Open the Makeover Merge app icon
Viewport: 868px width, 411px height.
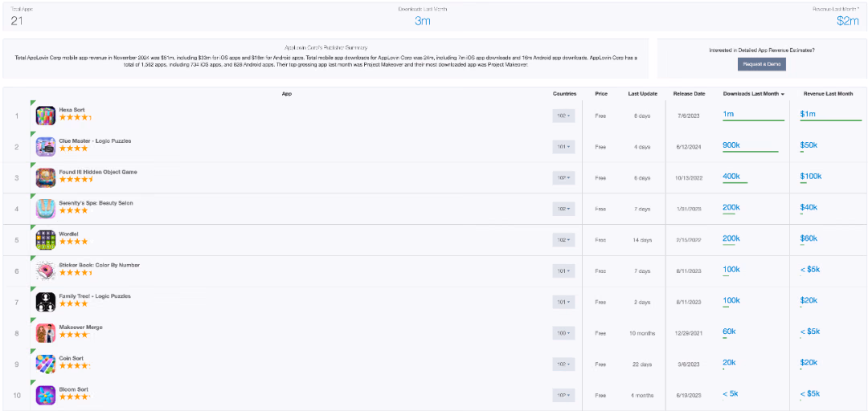click(45, 333)
